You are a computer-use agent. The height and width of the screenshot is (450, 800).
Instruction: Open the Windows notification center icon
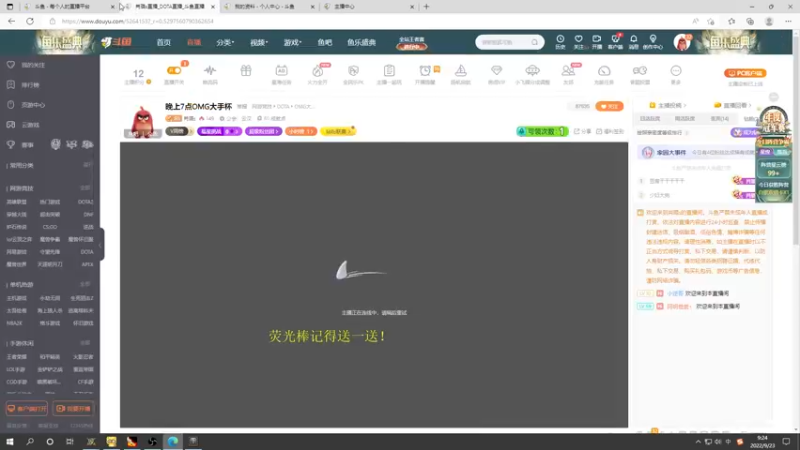point(786,441)
